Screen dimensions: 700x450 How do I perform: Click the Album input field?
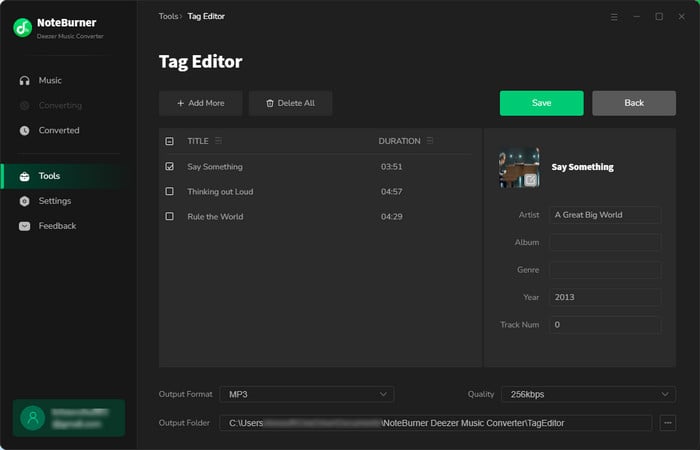604,242
